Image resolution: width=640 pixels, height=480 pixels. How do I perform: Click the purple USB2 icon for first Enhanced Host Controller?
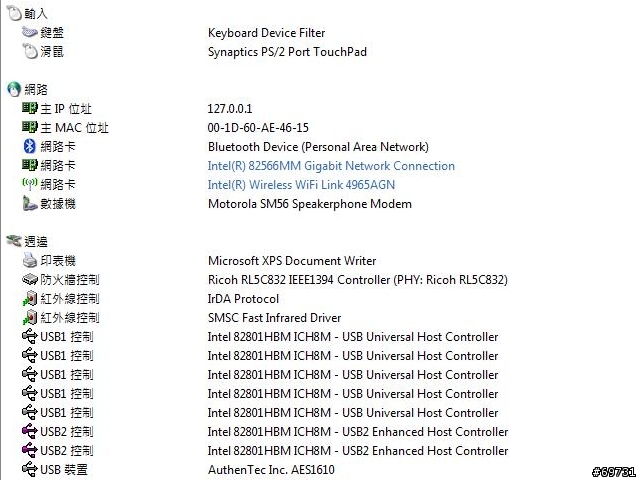coord(30,431)
